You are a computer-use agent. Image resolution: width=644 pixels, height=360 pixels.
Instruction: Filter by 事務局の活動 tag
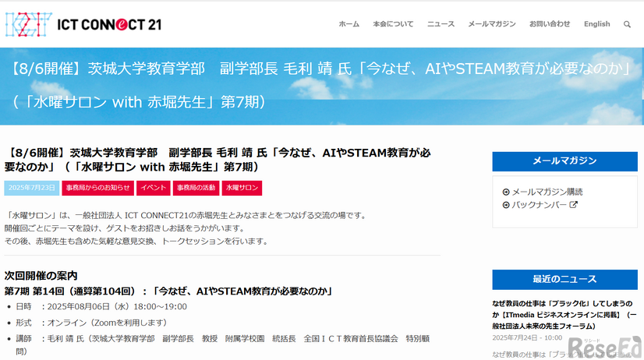pyautogui.click(x=196, y=188)
